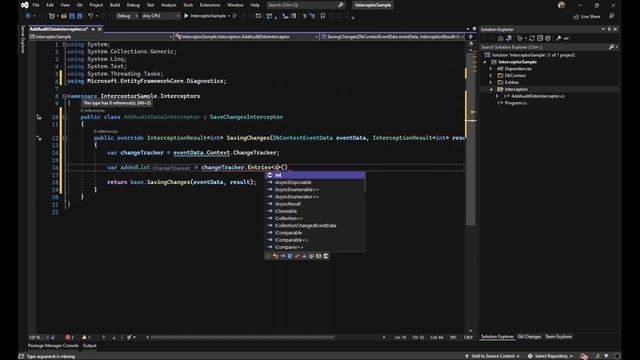Switch to the Team Explorer tab

(559, 337)
